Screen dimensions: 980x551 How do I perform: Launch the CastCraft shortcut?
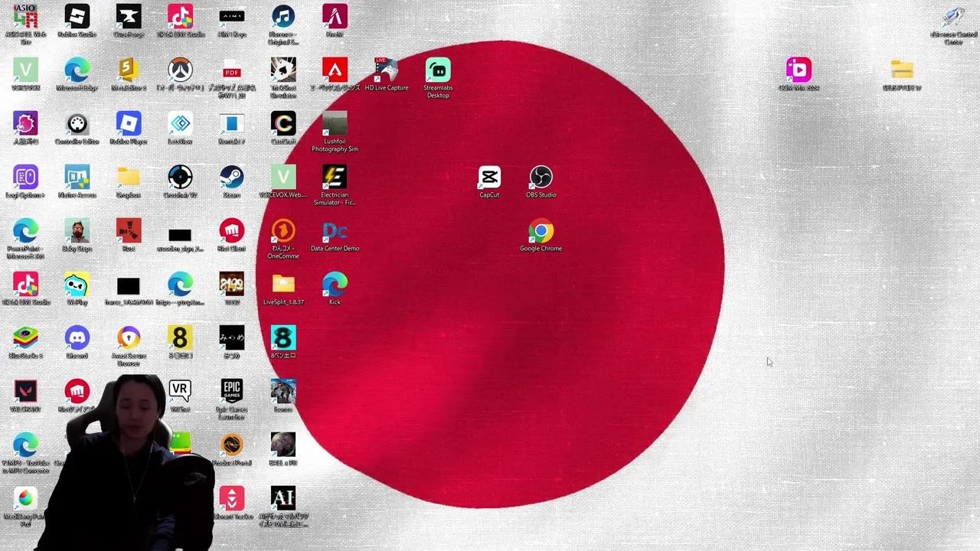[x=283, y=124]
